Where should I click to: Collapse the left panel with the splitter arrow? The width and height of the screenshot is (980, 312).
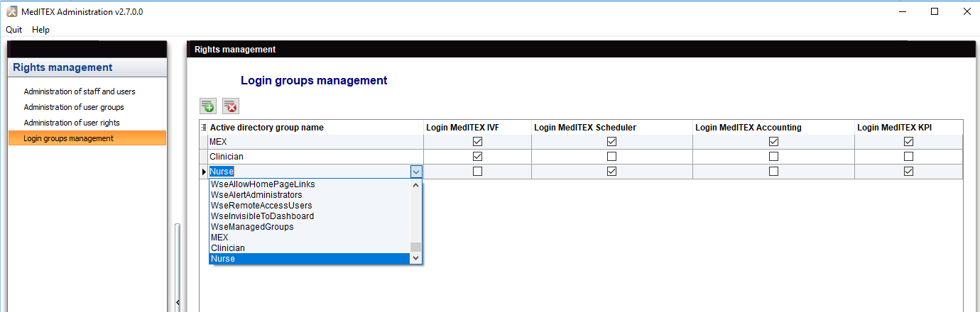pyautogui.click(x=177, y=303)
